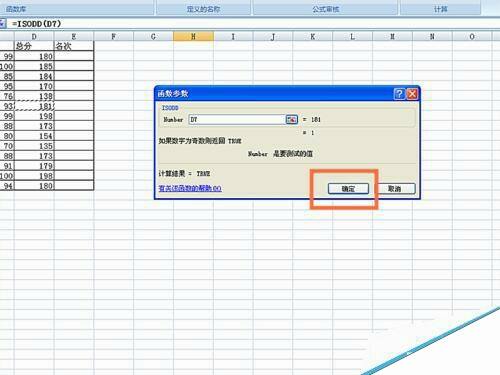Click the 计算 ribbon group label
This screenshot has width=500, height=375.
tap(440, 9)
